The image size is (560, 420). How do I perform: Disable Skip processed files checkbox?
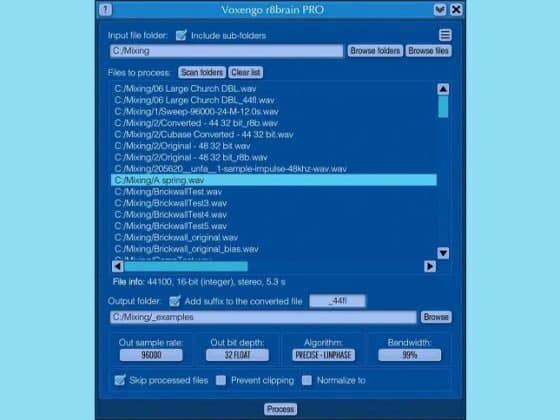(120, 380)
